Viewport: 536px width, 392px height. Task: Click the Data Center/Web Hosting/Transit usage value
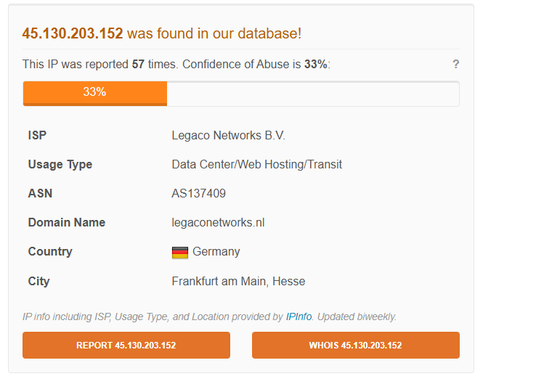(x=256, y=165)
